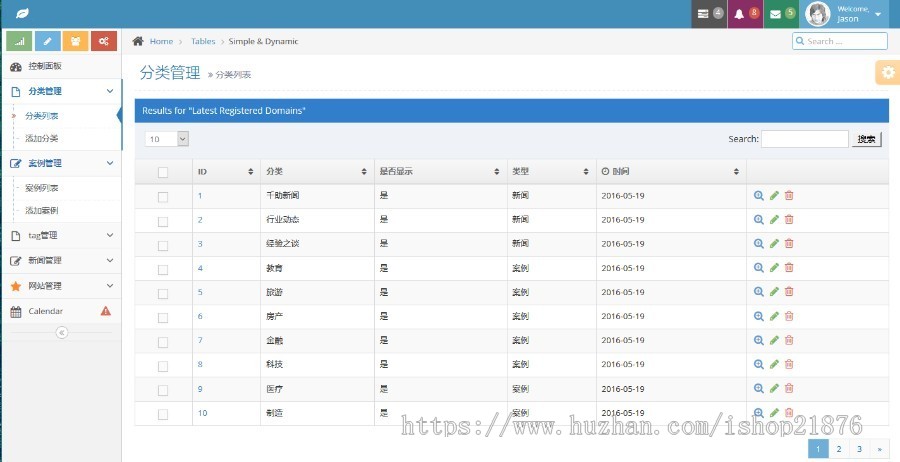
Task: Click the delete trash icon for row 医疗
Action: click(x=789, y=389)
